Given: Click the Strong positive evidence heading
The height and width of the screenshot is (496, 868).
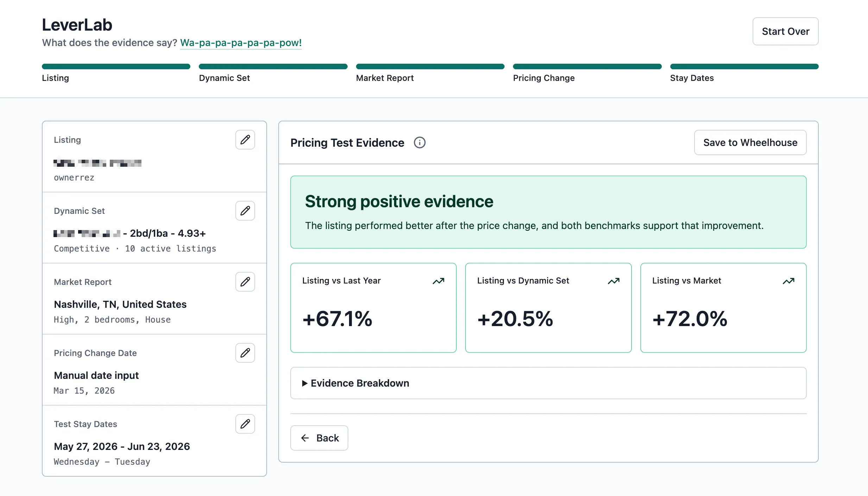Looking at the screenshot, I should (399, 202).
